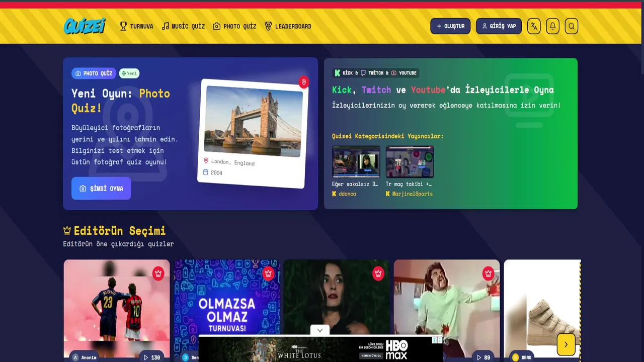Click the Quizei logo

[85, 26]
